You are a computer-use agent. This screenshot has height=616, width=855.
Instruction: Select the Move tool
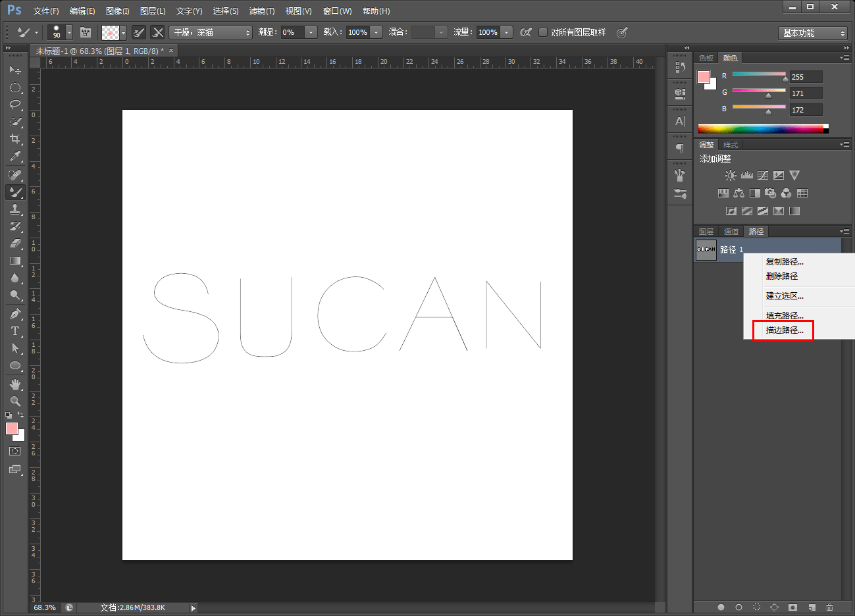15,70
